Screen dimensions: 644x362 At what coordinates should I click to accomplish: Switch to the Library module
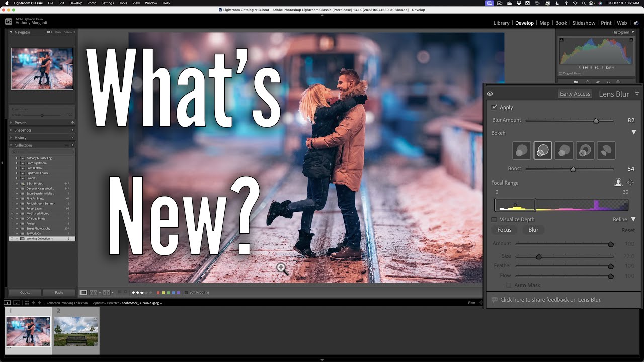pyautogui.click(x=501, y=23)
